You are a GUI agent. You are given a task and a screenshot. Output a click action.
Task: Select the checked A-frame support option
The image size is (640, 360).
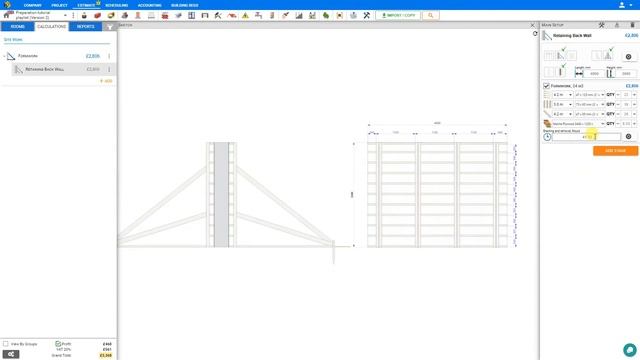608,55
